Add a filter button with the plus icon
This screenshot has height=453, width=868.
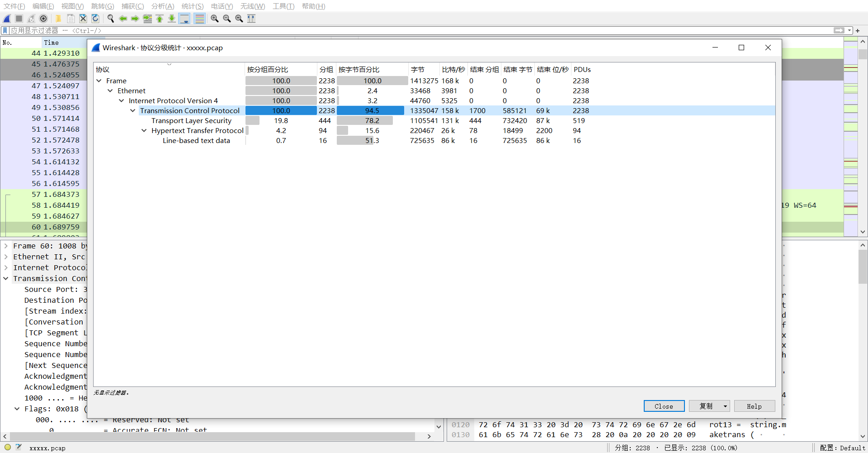click(858, 31)
